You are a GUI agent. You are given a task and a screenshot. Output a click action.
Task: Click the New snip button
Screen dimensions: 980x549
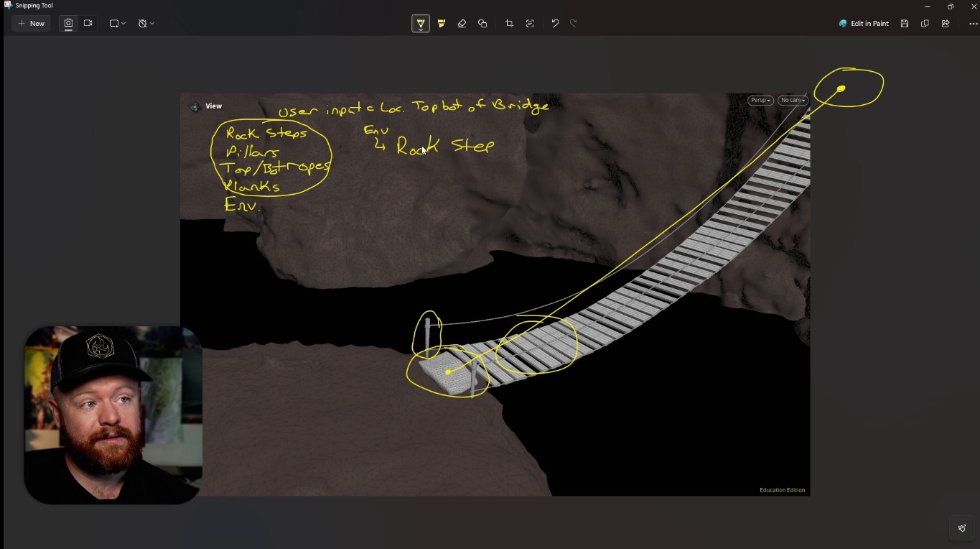pyautogui.click(x=32, y=24)
